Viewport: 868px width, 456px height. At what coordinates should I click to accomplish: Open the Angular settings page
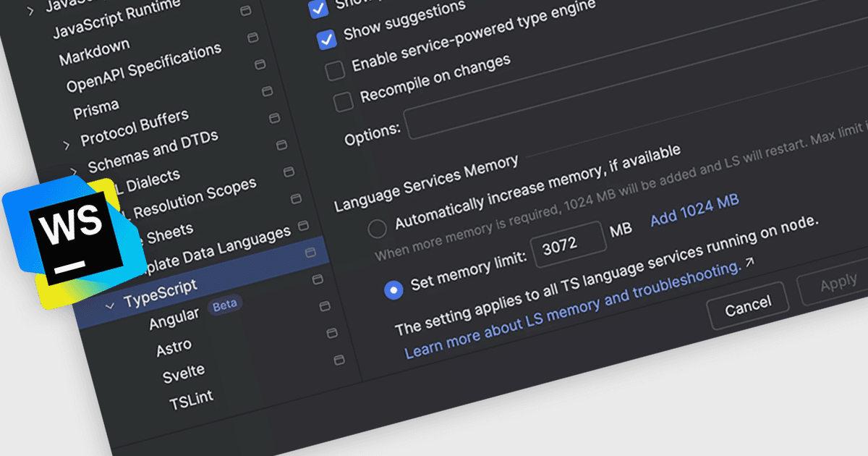point(174,318)
